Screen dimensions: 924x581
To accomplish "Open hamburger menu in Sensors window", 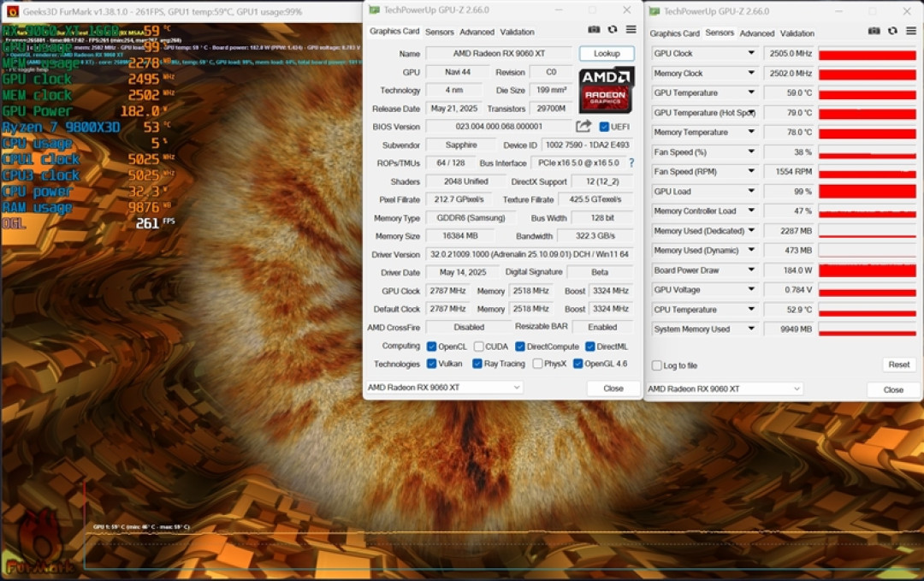I will pyautogui.click(x=911, y=31).
